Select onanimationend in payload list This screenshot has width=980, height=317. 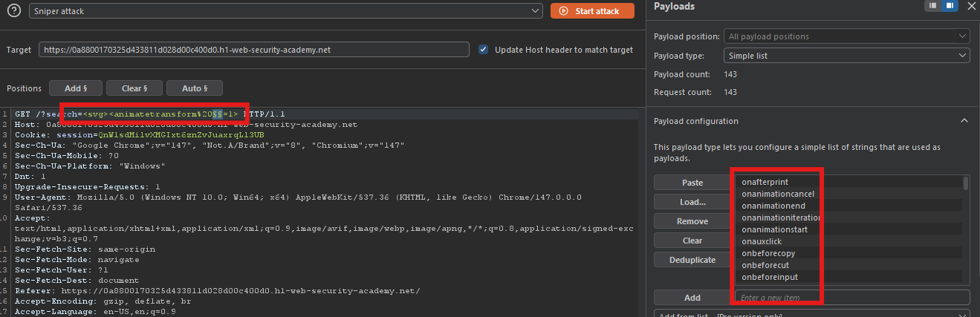tap(848, 206)
